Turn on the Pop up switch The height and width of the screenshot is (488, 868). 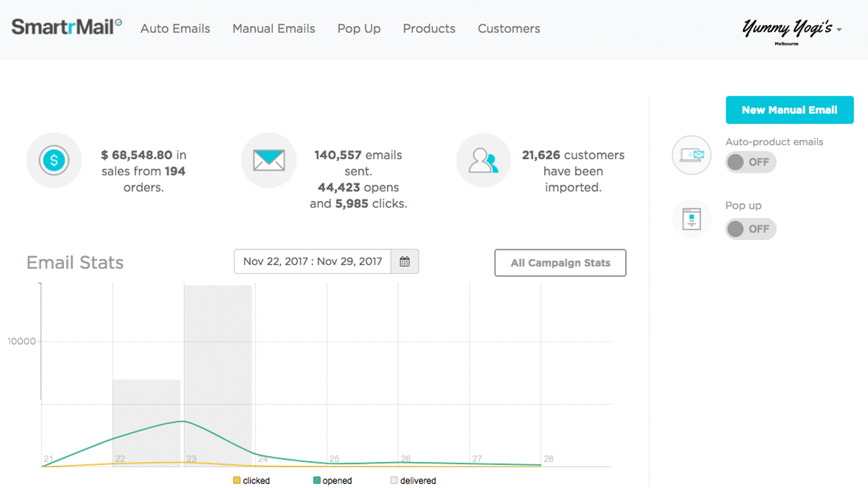click(751, 229)
